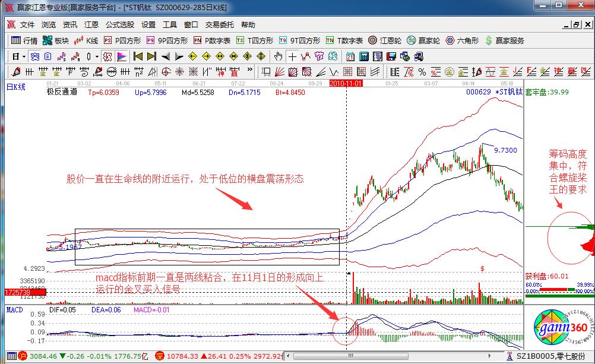Toggle the T数字表 number table
The height and width of the screenshot is (364, 595).
[x=344, y=41]
